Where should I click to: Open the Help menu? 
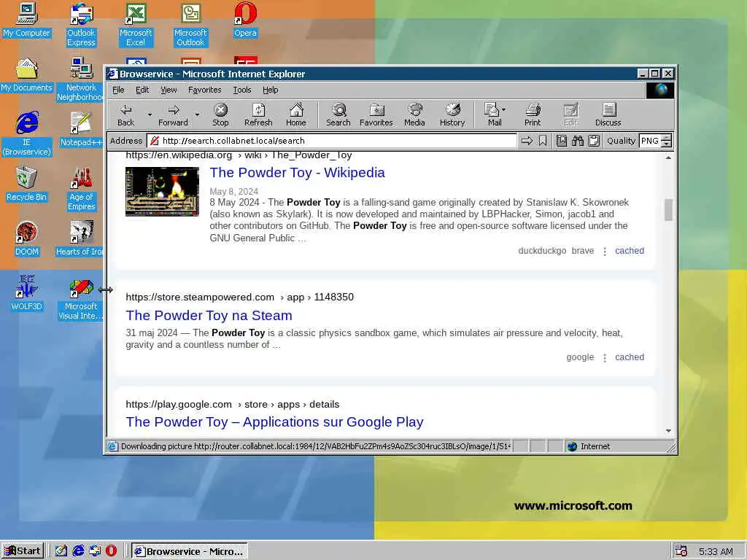click(270, 90)
